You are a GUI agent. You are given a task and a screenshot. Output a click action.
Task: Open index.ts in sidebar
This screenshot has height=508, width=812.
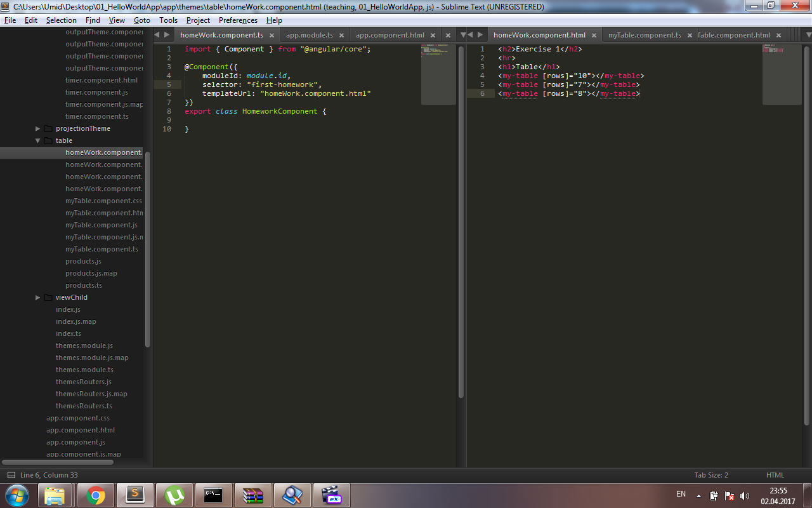click(x=69, y=333)
